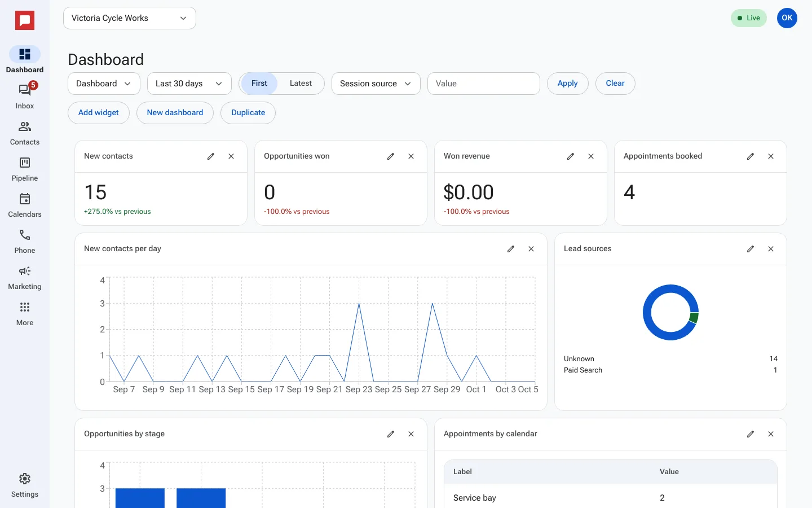This screenshot has width=812, height=508.
Task: Open the Pipeline section
Action: (x=25, y=168)
